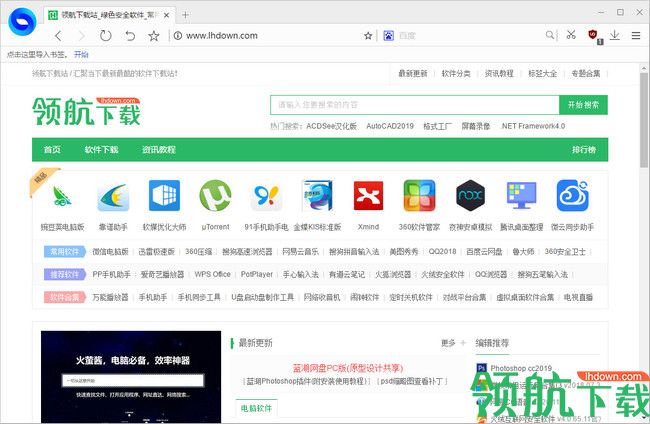Click the 领航下载 site logo
650x424 pixels.
[86, 111]
